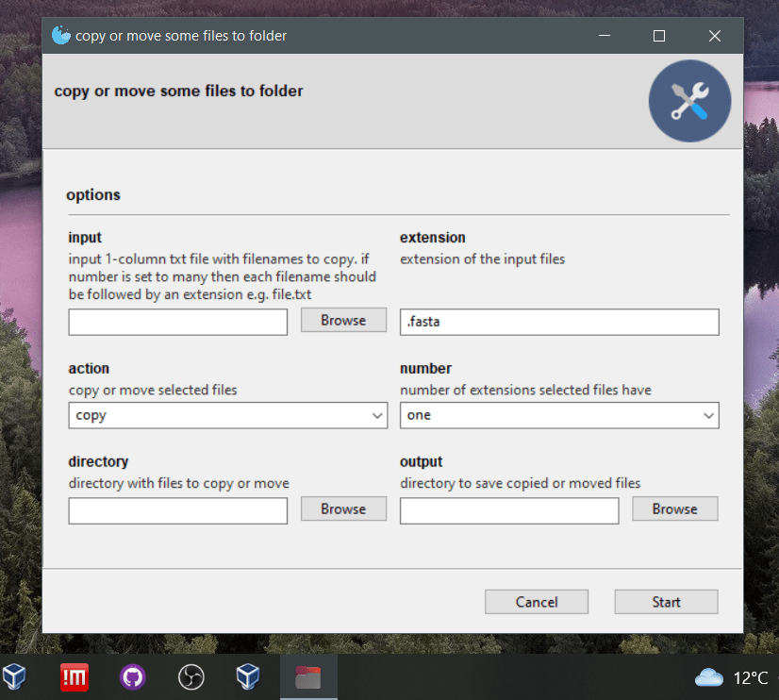Screen dimensions: 779x700
Task: Click the output directory text field
Action: tap(509, 510)
